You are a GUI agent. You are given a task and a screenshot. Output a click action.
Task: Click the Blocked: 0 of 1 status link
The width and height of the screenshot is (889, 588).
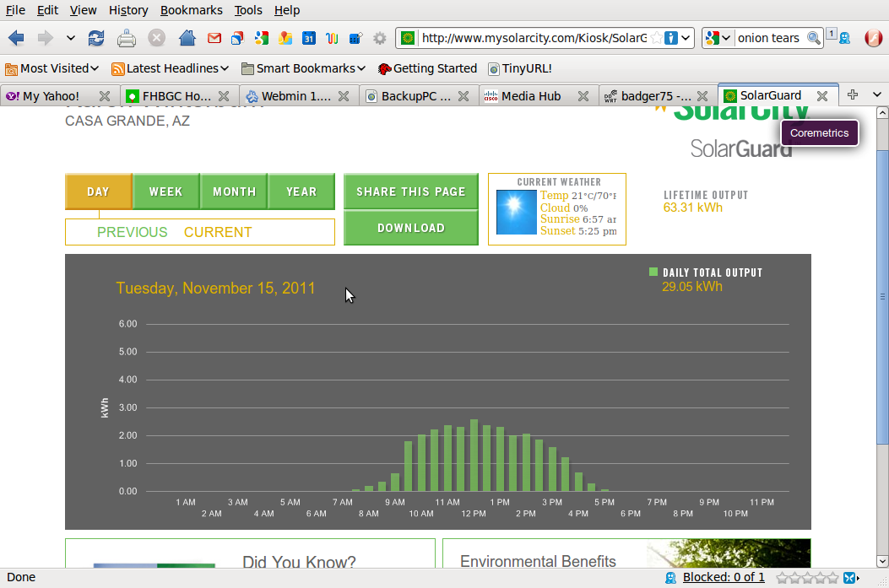[x=724, y=577]
